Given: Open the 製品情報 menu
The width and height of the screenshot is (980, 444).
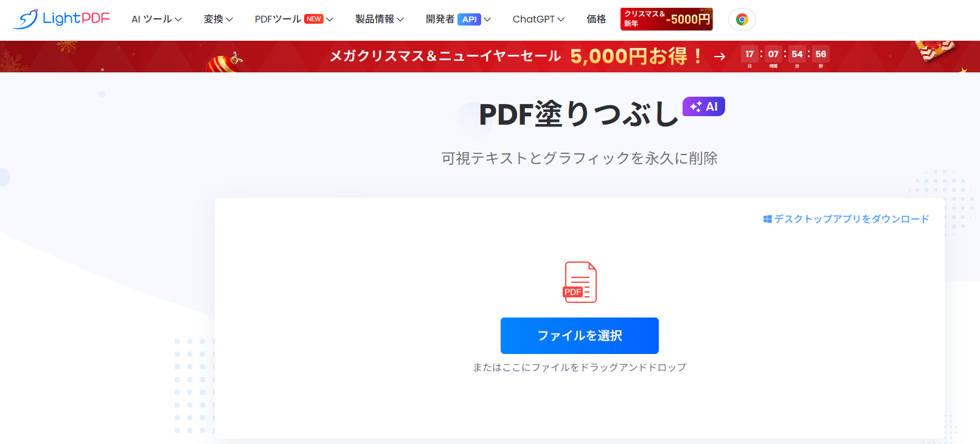Looking at the screenshot, I should pyautogui.click(x=380, y=19).
